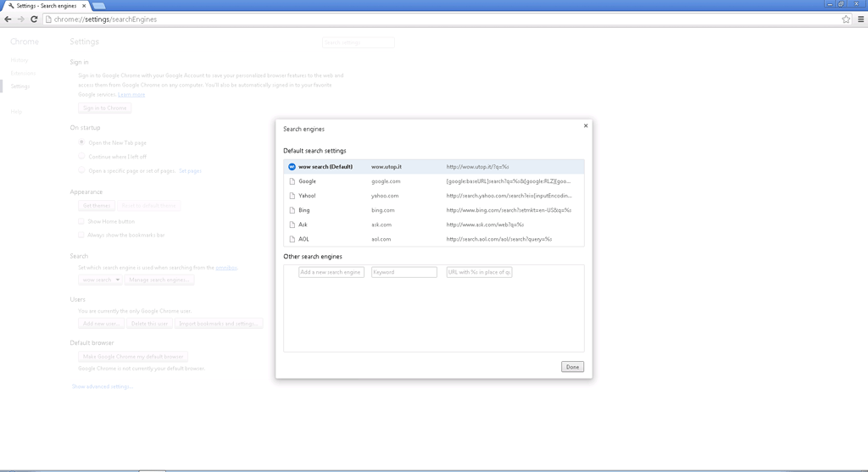Viewport: 868px width, 472px height.
Task: Click the URL with %s input field
Action: pos(479,272)
